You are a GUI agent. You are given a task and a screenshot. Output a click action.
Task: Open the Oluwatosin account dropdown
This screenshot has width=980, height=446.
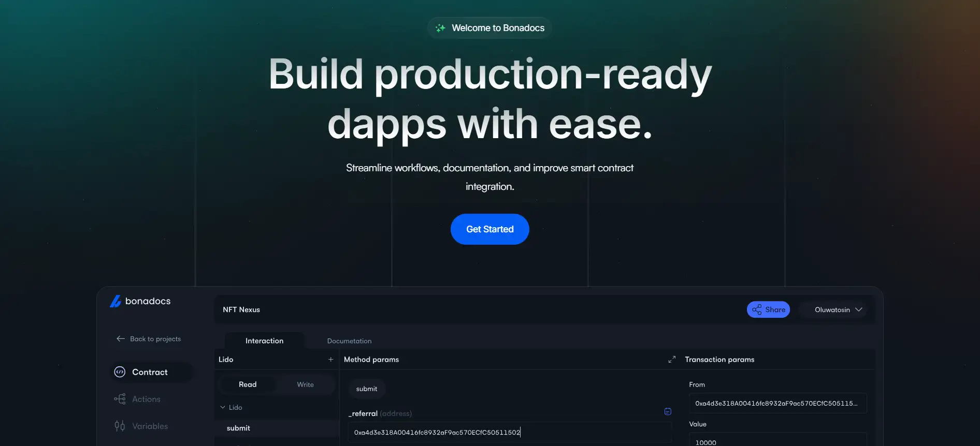(x=838, y=309)
